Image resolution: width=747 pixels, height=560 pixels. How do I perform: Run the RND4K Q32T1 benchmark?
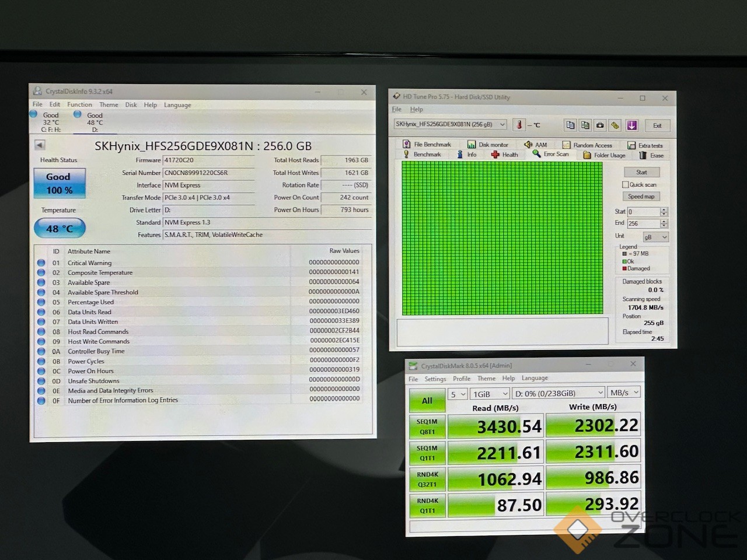427,479
